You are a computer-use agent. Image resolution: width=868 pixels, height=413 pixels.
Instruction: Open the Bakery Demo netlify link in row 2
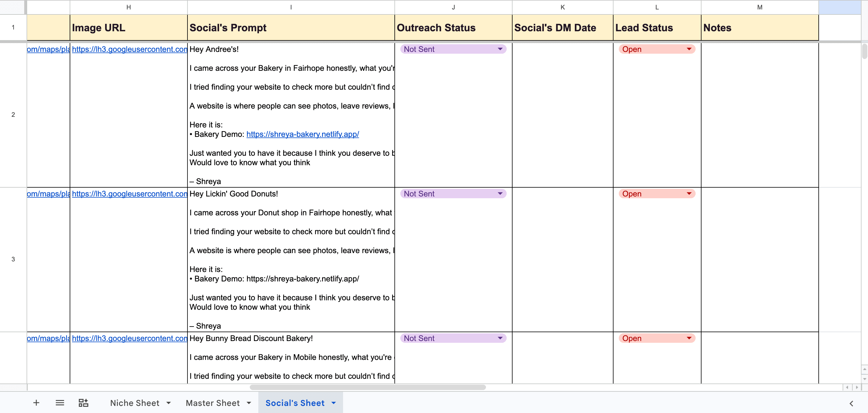point(303,134)
